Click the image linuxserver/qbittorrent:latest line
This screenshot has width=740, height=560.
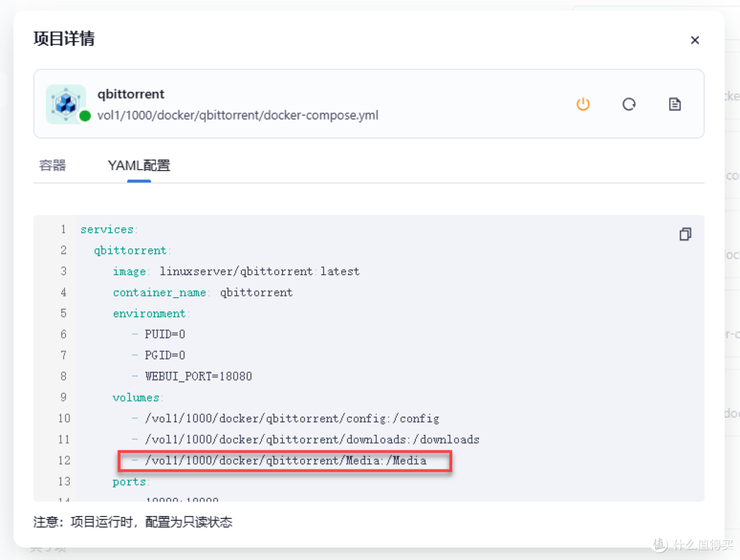[236, 271]
